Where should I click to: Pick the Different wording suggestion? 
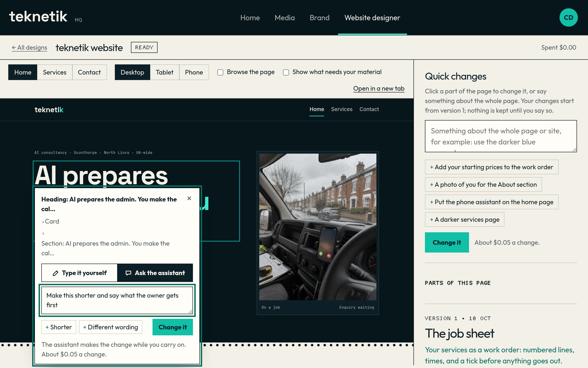[110, 327]
